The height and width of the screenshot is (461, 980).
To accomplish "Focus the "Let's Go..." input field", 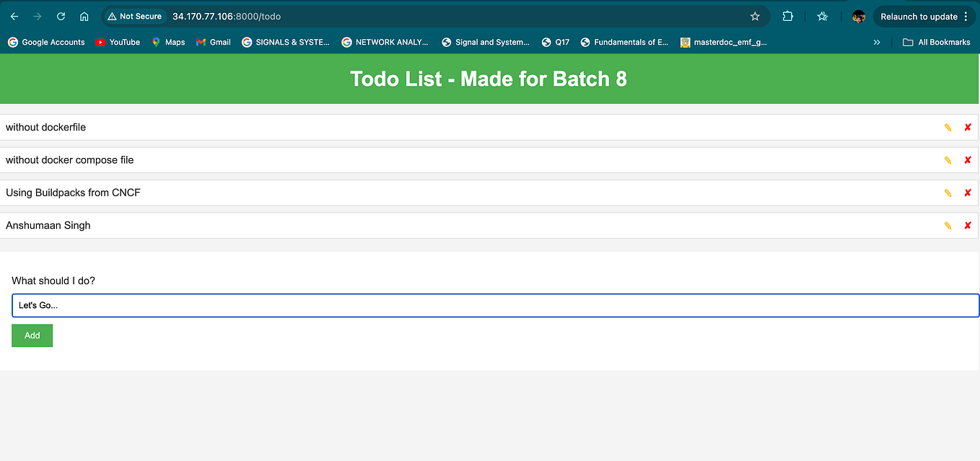I will click(x=489, y=305).
